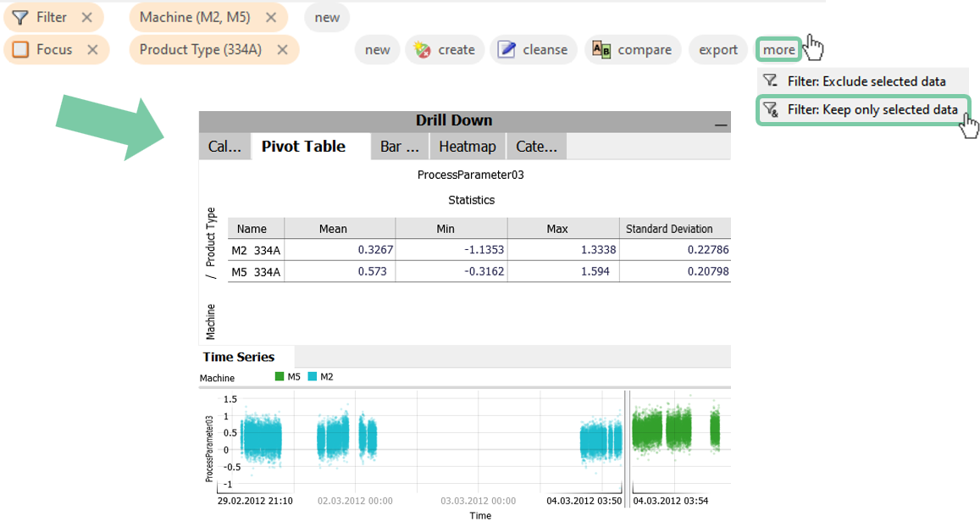
Task: Click the green M5 legend swatch
Action: (x=280, y=377)
